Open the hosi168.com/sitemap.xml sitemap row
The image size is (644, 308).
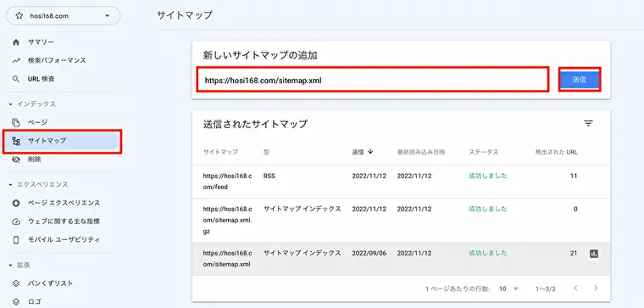401,259
